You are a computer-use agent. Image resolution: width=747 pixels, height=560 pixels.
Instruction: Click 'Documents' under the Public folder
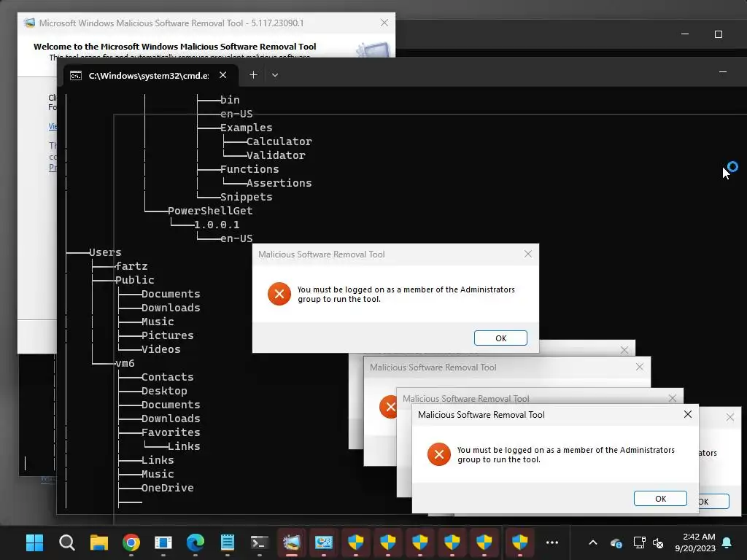coord(171,294)
